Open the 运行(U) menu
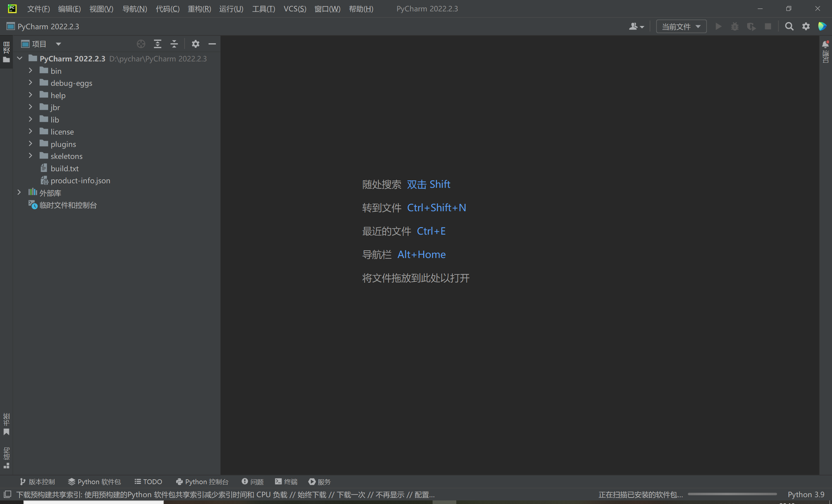832x504 pixels. pos(231,9)
